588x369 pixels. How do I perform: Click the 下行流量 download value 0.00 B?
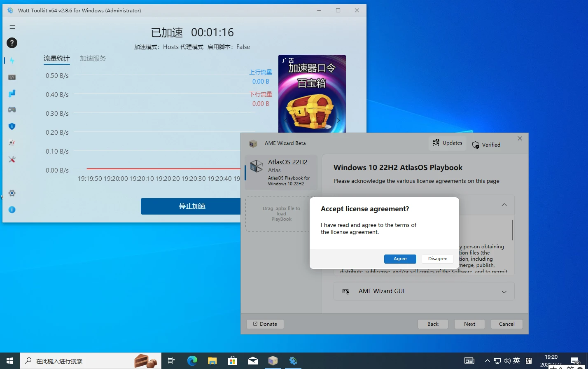coord(261,104)
